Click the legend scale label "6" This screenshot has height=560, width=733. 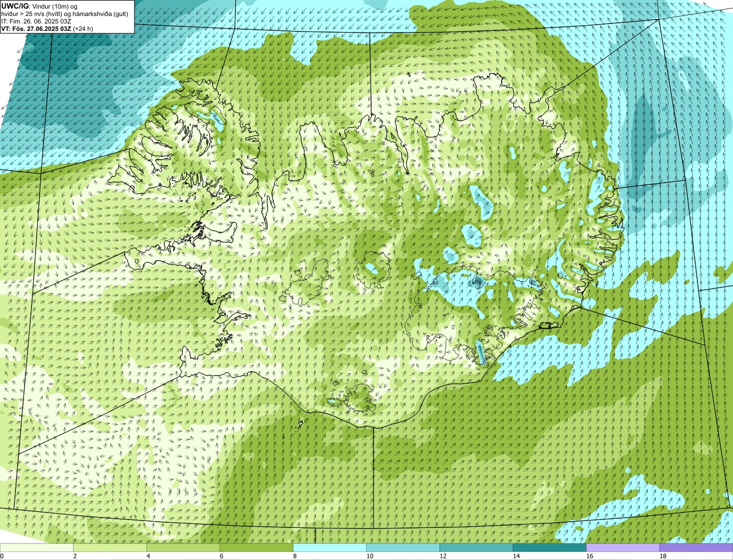(222, 556)
